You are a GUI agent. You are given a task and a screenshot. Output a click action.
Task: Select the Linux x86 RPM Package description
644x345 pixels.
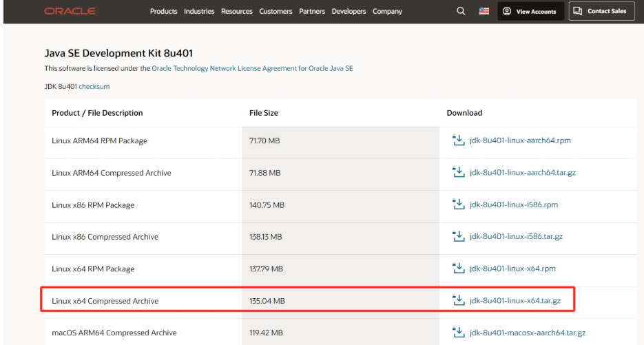tap(93, 205)
